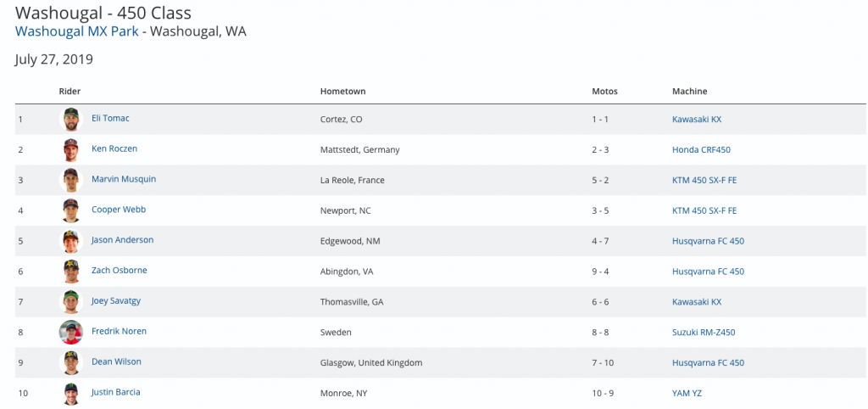Open the Suzuki RM-Z450 machine link

[x=704, y=333]
